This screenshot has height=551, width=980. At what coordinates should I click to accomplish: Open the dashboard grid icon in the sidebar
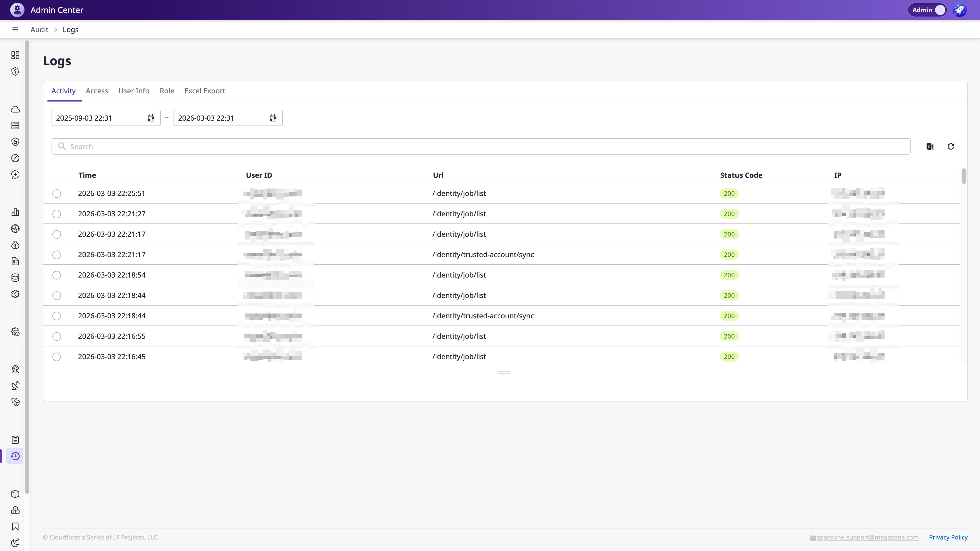[x=15, y=55]
